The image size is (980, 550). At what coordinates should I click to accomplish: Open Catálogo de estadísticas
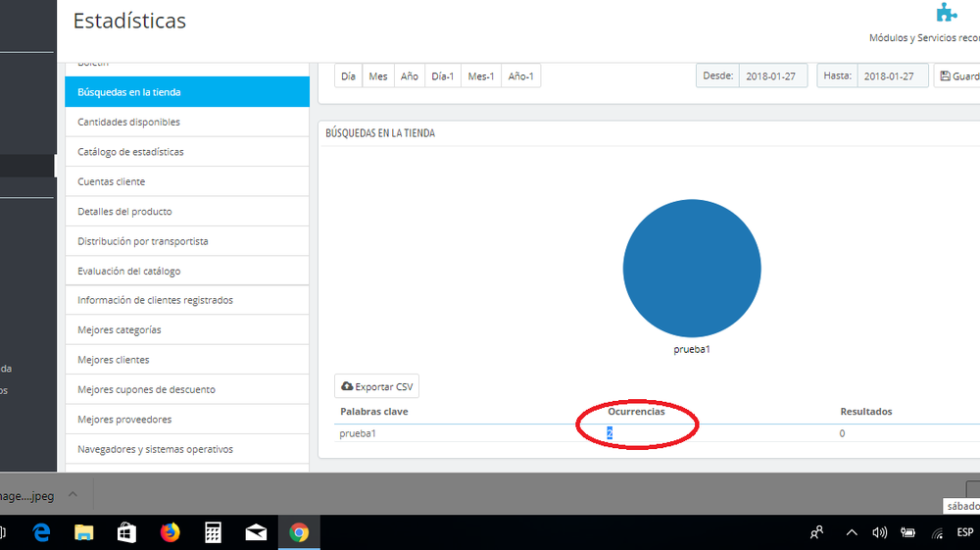187,152
